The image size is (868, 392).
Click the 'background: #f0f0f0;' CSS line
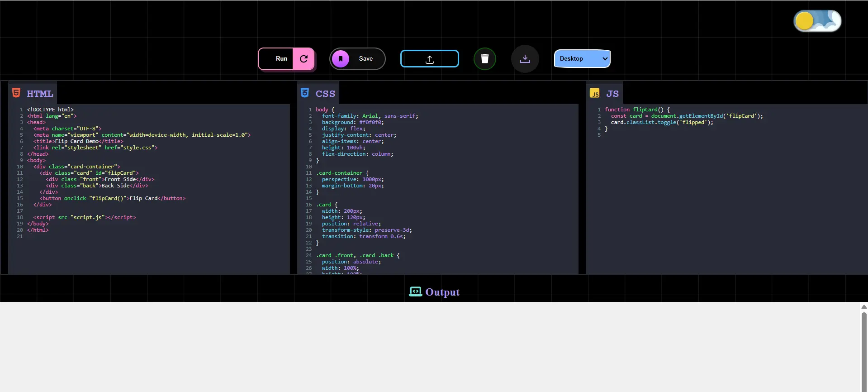click(353, 122)
